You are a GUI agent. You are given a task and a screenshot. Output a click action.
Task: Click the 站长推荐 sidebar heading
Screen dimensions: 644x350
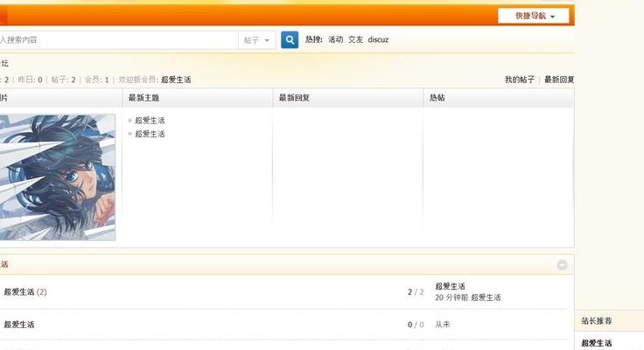pyautogui.click(x=597, y=321)
